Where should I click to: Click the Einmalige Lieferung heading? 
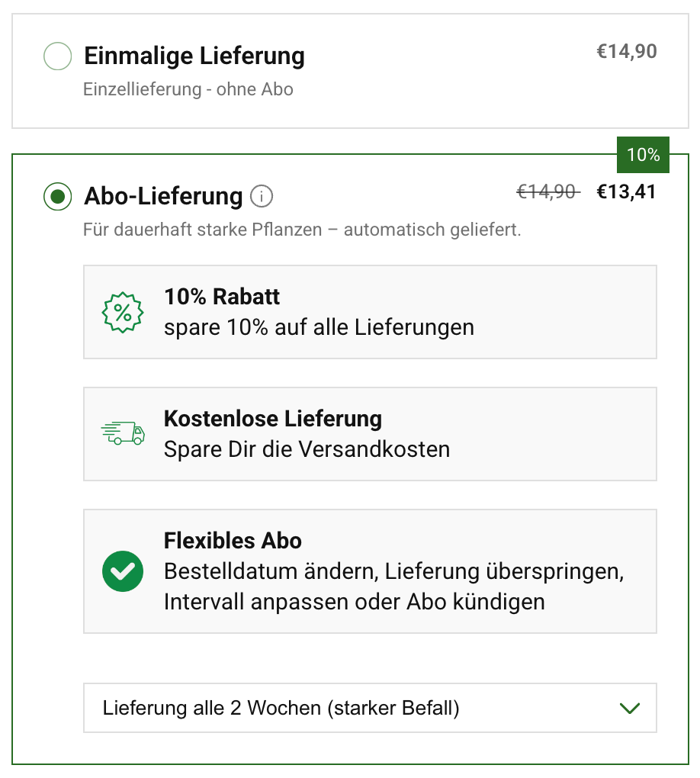click(194, 56)
